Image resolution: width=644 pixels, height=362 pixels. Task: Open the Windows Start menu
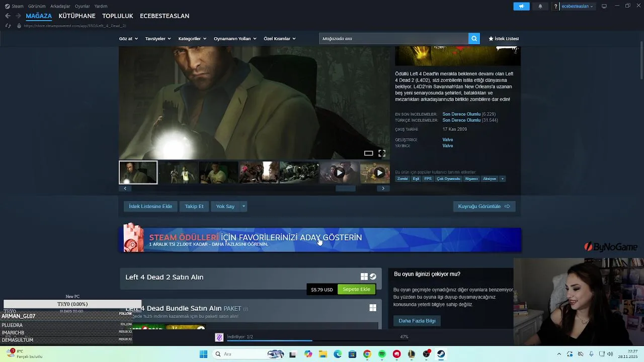pyautogui.click(x=203, y=354)
